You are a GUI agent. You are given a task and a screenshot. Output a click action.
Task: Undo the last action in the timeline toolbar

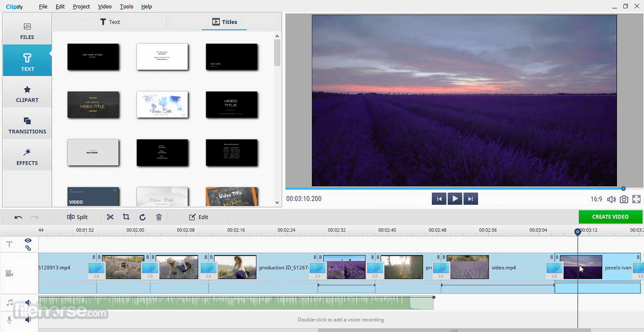18,217
